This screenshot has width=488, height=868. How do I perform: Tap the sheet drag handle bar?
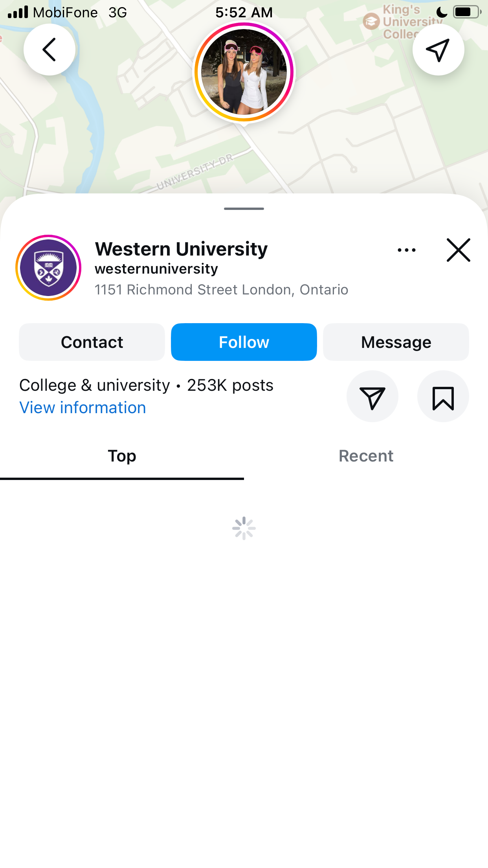point(244,209)
